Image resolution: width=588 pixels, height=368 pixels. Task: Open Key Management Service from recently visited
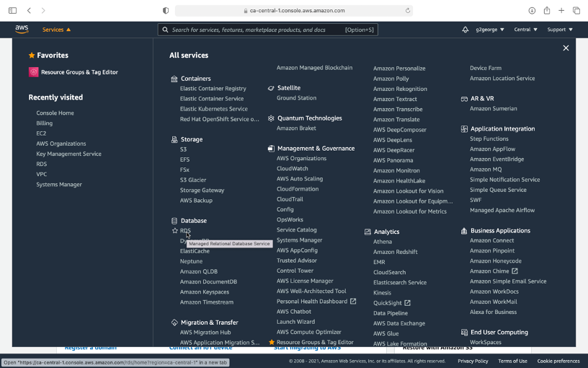[68, 154]
